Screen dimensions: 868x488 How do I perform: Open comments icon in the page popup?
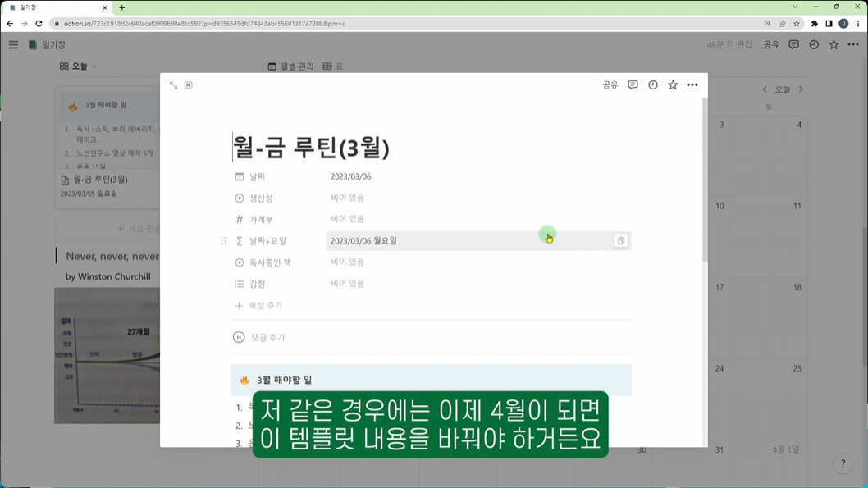(633, 84)
